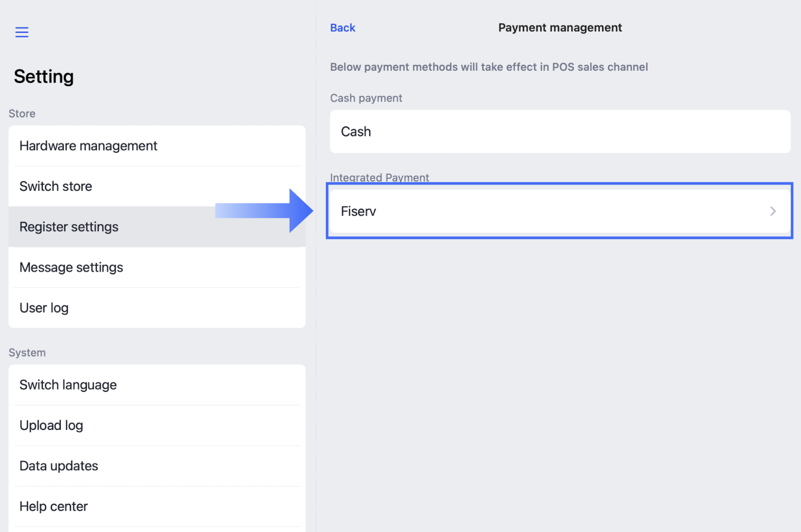Image resolution: width=801 pixels, height=532 pixels.
Task: Click the Fiserv integrated payment label
Action: 358,212
